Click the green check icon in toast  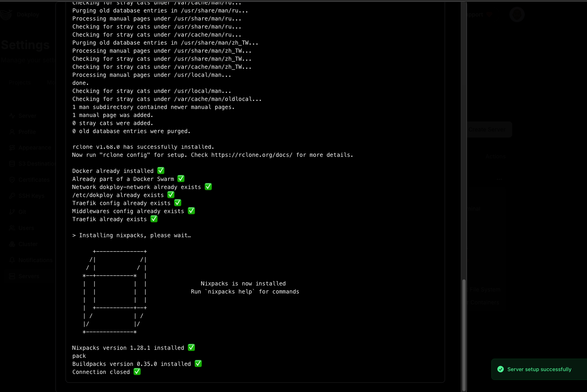(501, 369)
